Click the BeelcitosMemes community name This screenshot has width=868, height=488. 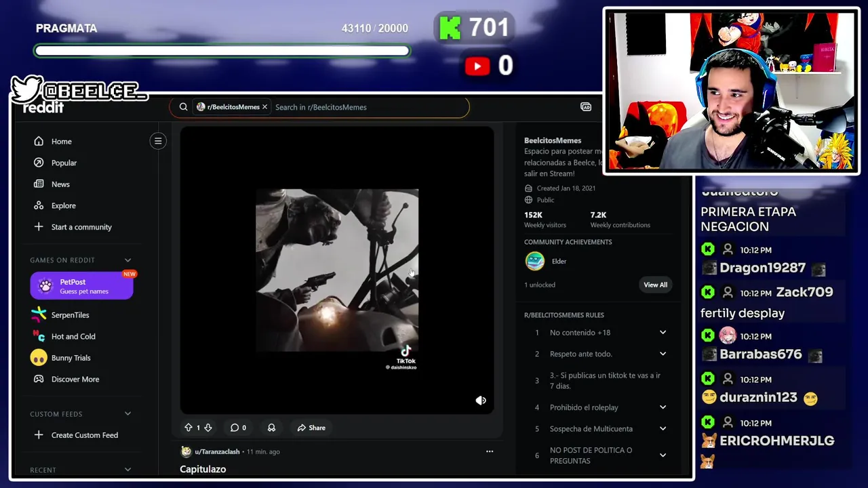coord(553,140)
